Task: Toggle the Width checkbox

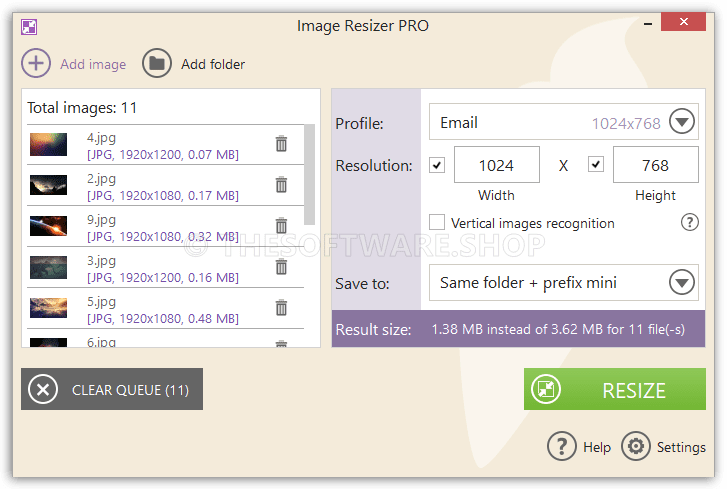Action: 437,165
